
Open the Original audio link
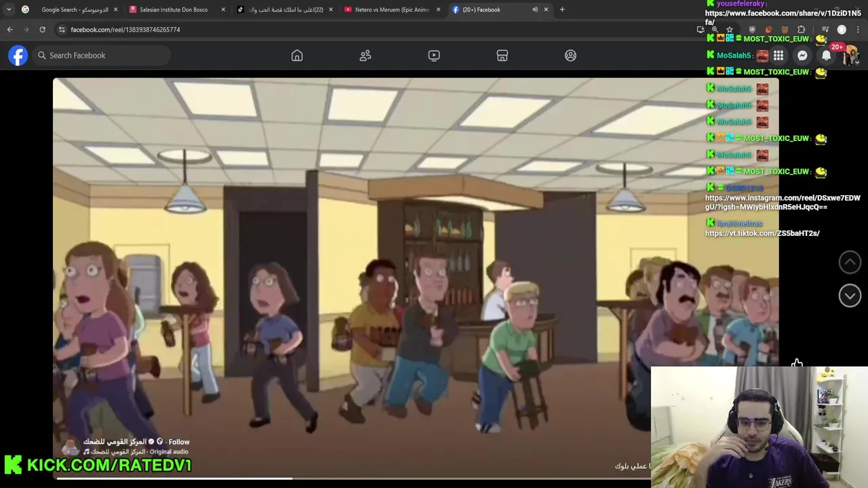(x=169, y=452)
